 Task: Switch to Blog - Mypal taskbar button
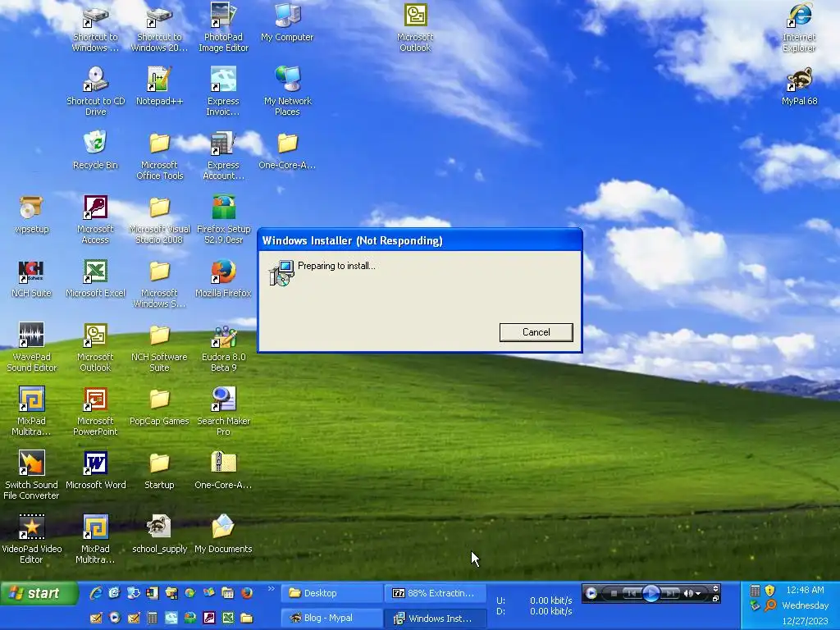pyautogui.click(x=332, y=618)
